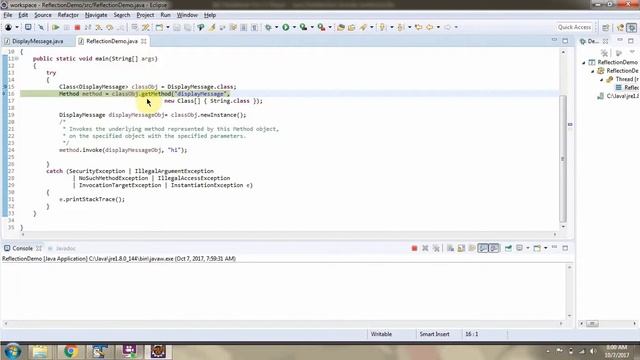The image size is (640, 360).
Task: Click the Last Edit Location arrow icon
Action: click(x=418, y=27)
